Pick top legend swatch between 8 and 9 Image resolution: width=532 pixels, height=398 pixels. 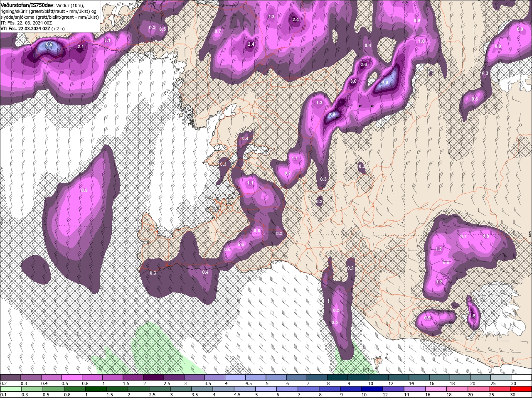(x=338, y=377)
